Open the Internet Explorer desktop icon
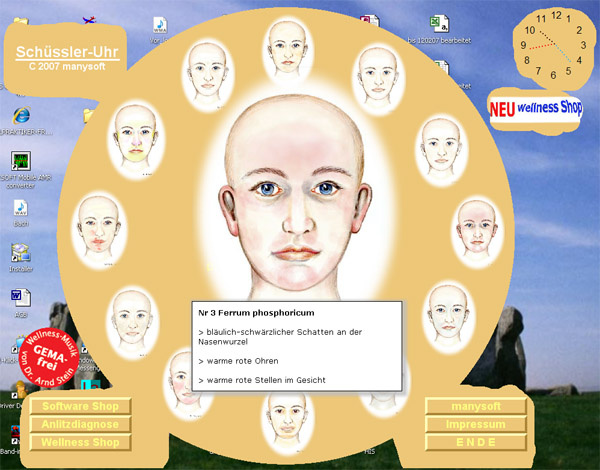 point(21,116)
